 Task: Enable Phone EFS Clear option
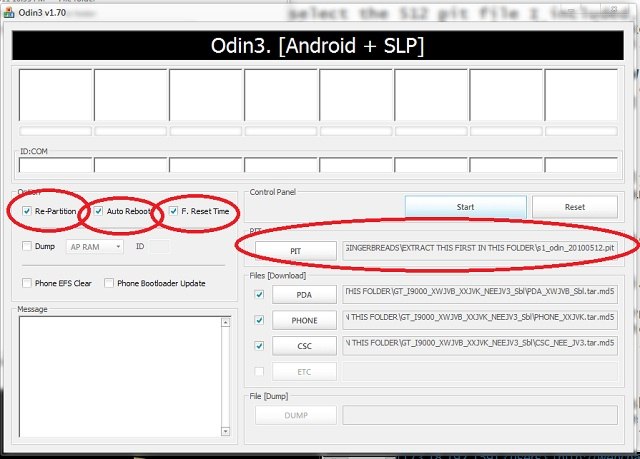[27, 283]
